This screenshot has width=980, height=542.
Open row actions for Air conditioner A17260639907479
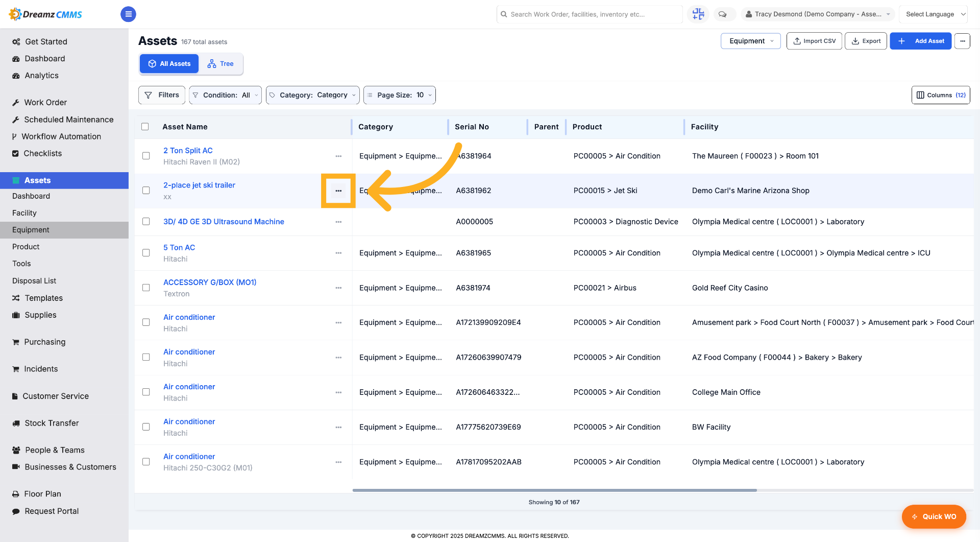click(338, 358)
